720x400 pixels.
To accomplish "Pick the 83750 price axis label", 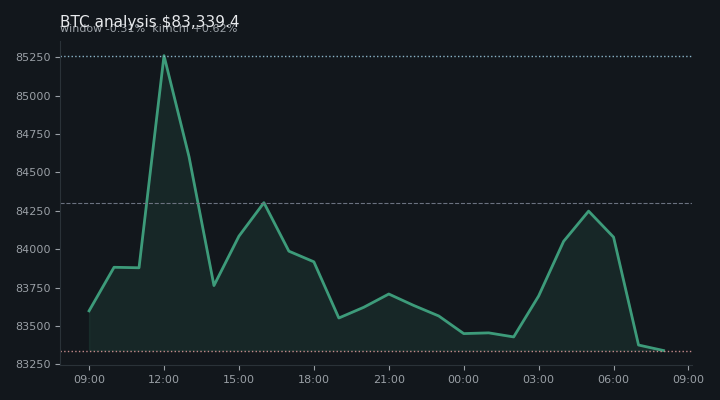I will coord(33,288).
